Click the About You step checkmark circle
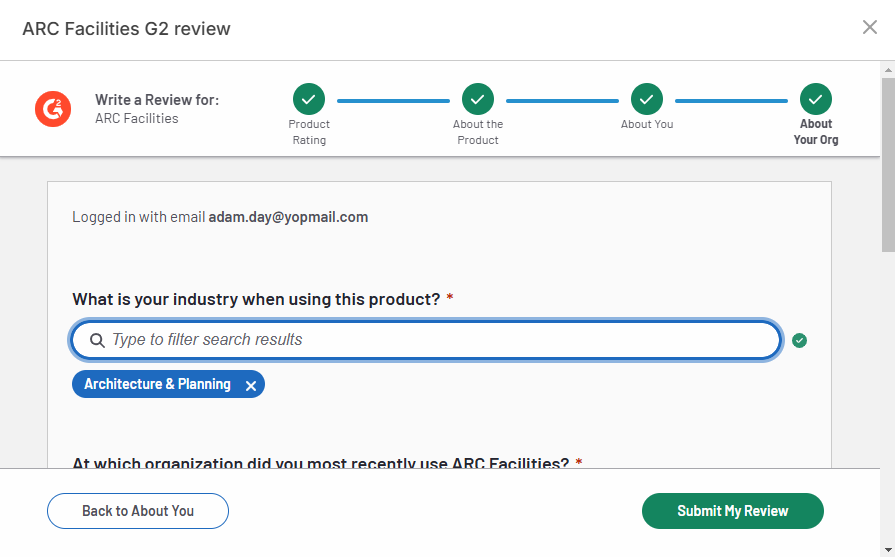895x557 pixels. (647, 99)
